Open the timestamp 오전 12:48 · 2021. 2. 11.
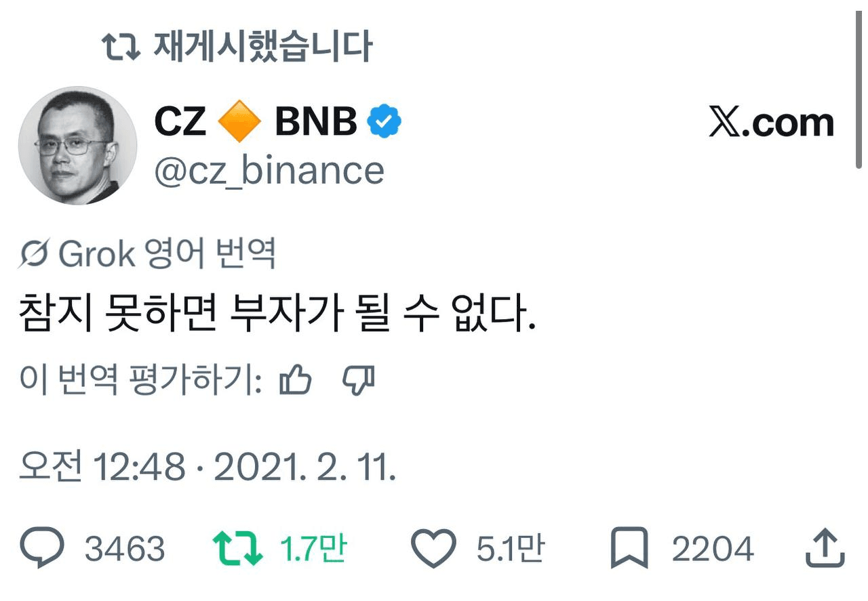Screen dimensions: 868x601 click(208, 468)
